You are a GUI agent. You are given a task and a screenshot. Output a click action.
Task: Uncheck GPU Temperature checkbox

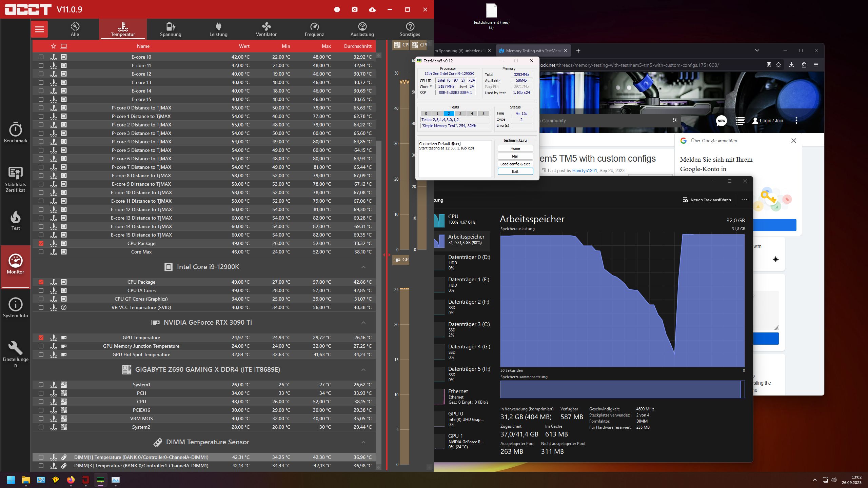pyautogui.click(x=41, y=338)
